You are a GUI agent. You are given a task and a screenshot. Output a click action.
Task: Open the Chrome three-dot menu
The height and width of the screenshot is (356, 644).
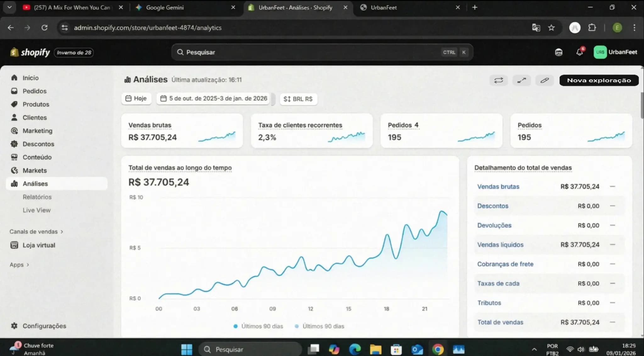coord(634,28)
